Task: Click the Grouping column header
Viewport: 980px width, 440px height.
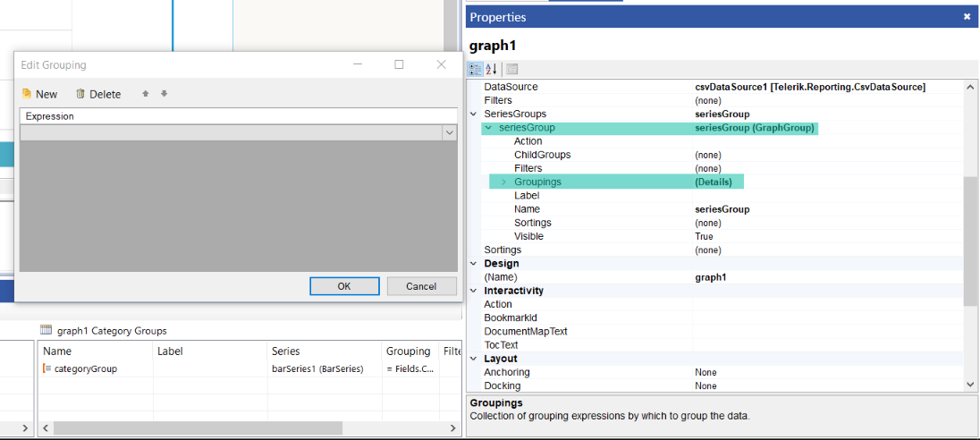Action: tap(410, 351)
